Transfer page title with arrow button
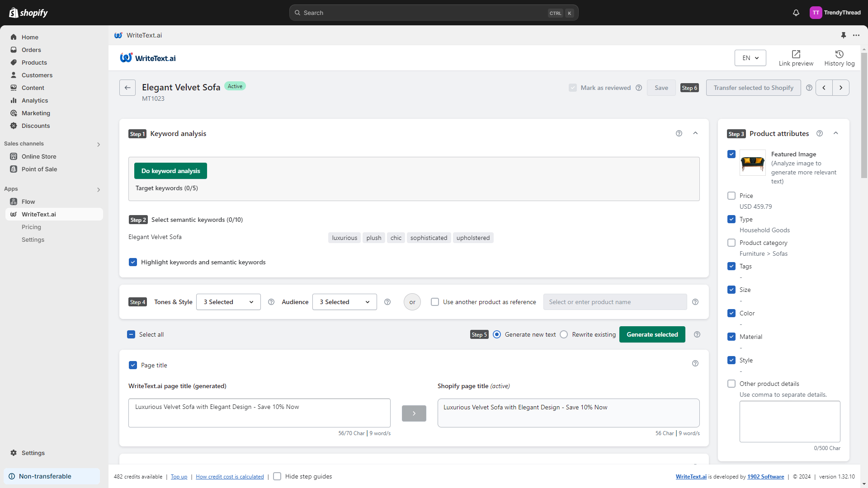 [x=414, y=413]
